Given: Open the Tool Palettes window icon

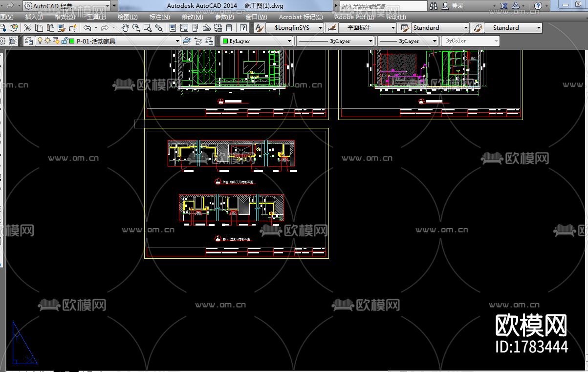Looking at the screenshot, I should tap(196, 28).
